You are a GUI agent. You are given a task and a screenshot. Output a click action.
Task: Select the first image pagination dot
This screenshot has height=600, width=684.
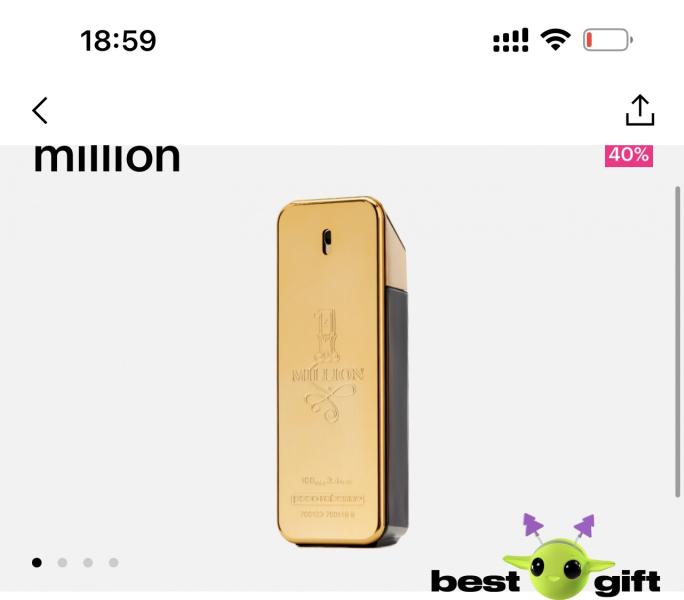tap(37, 562)
